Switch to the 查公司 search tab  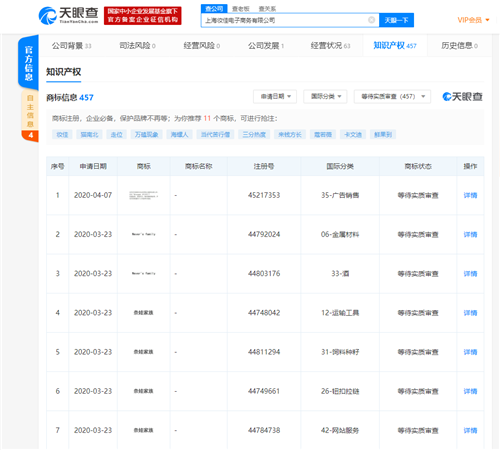pos(214,9)
